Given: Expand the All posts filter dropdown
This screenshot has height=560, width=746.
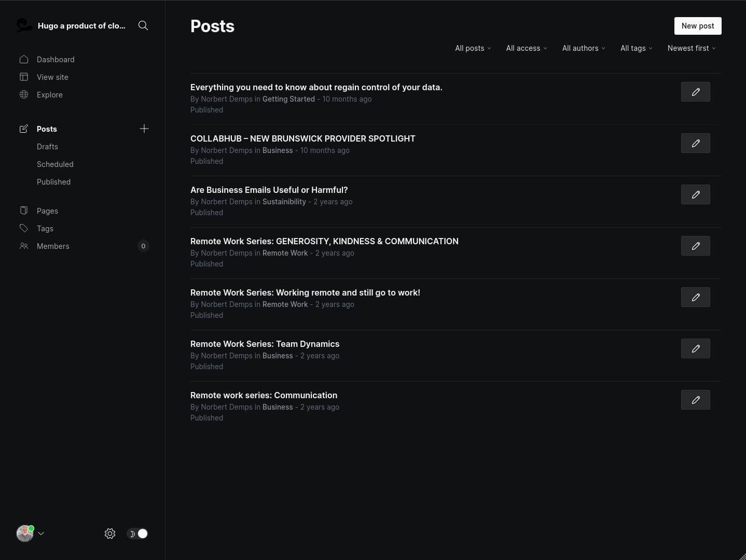Looking at the screenshot, I should tap(473, 48).
